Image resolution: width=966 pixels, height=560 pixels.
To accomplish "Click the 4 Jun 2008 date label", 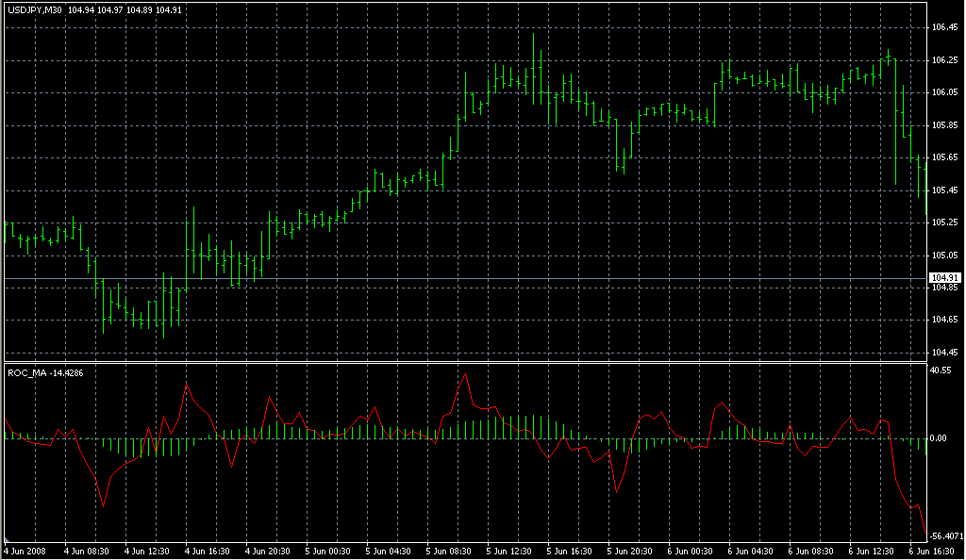I will pyautogui.click(x=25, y=551).
